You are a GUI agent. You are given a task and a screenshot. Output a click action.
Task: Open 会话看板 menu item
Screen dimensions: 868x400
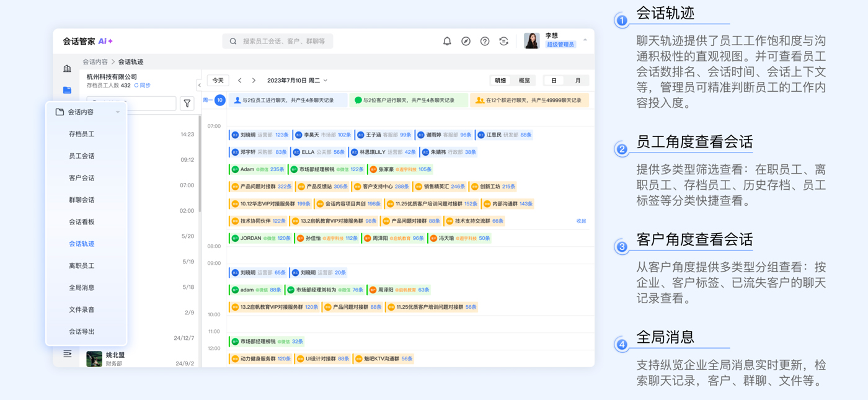(82, 222)
